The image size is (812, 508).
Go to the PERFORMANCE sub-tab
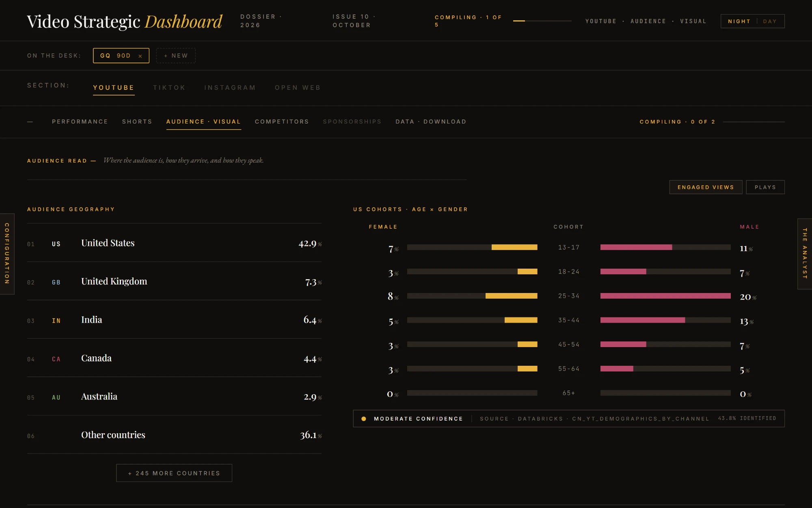coord(80,122)
